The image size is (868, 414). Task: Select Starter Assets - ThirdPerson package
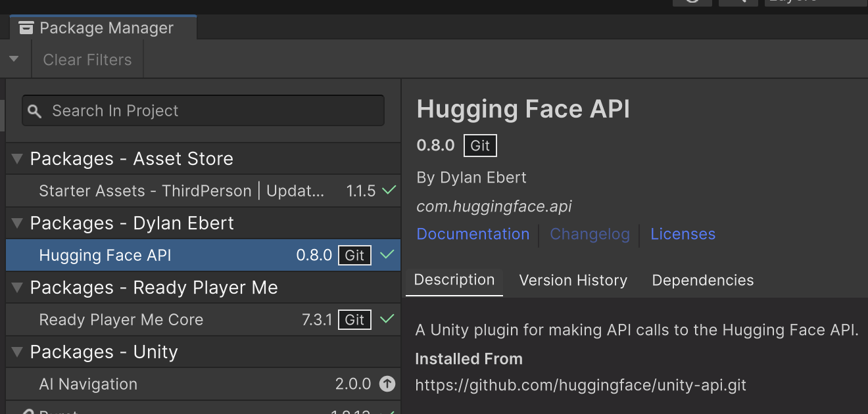coord(203,191)
